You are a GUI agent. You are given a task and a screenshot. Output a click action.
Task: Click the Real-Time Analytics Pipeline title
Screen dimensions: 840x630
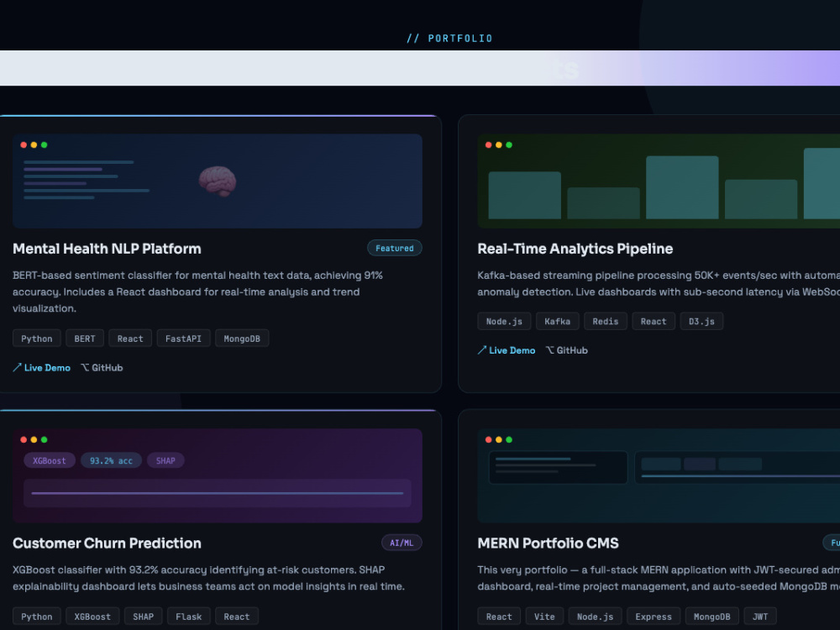click(x=575, y=249)
